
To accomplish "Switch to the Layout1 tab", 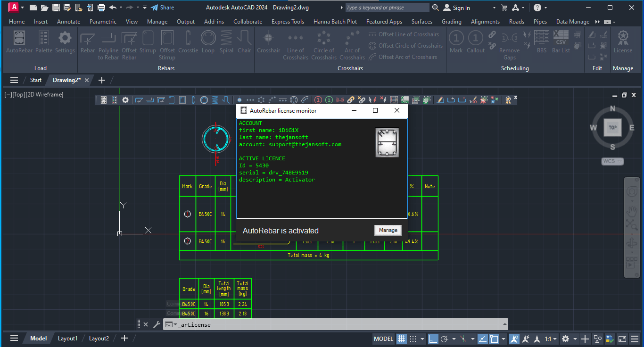I will click(x=67, y=339).
